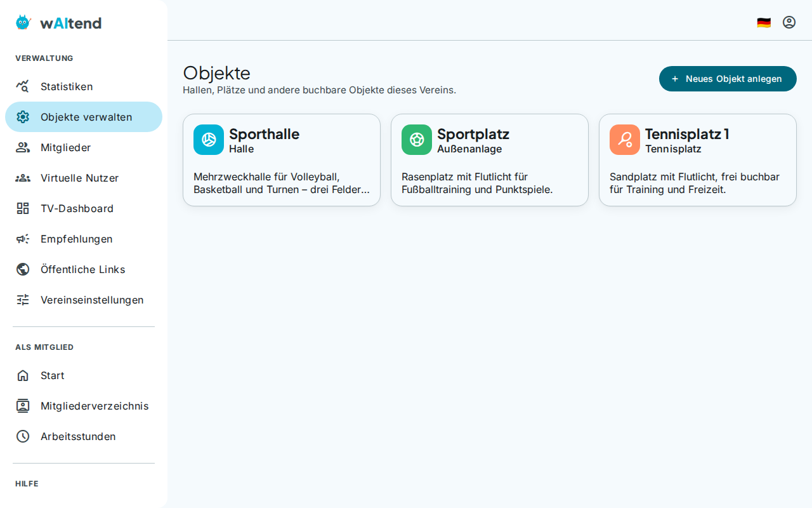Click the Mitgliederverzeichnis contact icon
812x508 pixels.
point(23,406)
